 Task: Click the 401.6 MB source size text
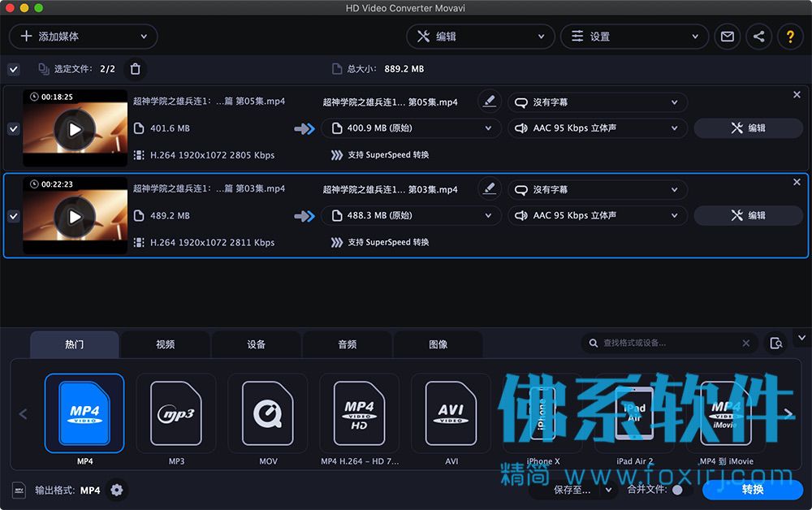pos(170,128)
